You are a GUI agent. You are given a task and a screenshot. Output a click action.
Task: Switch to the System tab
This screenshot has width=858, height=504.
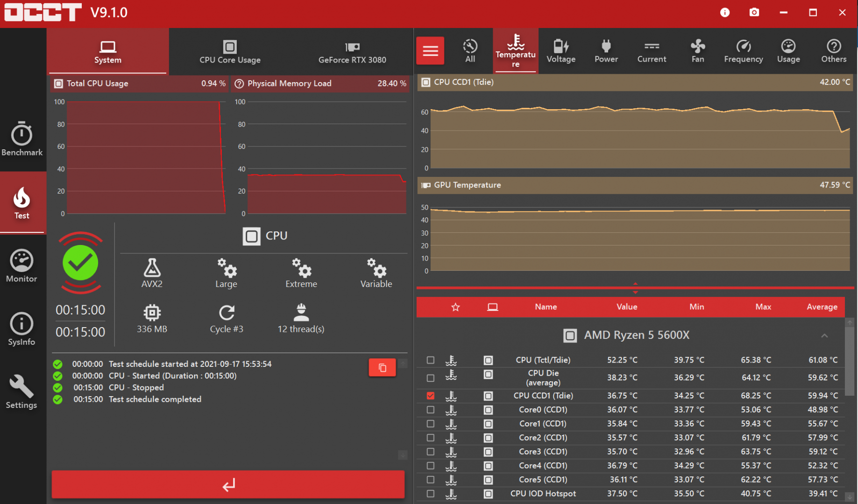tap(108, 51)
